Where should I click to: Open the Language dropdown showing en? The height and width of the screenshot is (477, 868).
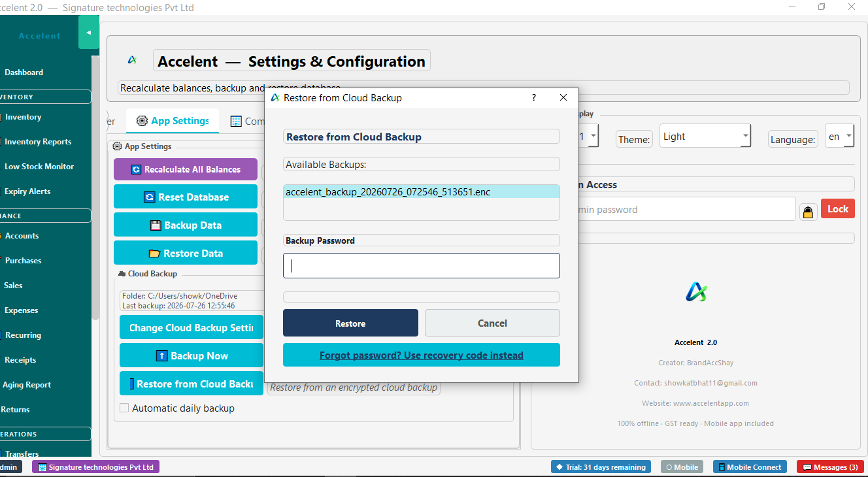839,136
